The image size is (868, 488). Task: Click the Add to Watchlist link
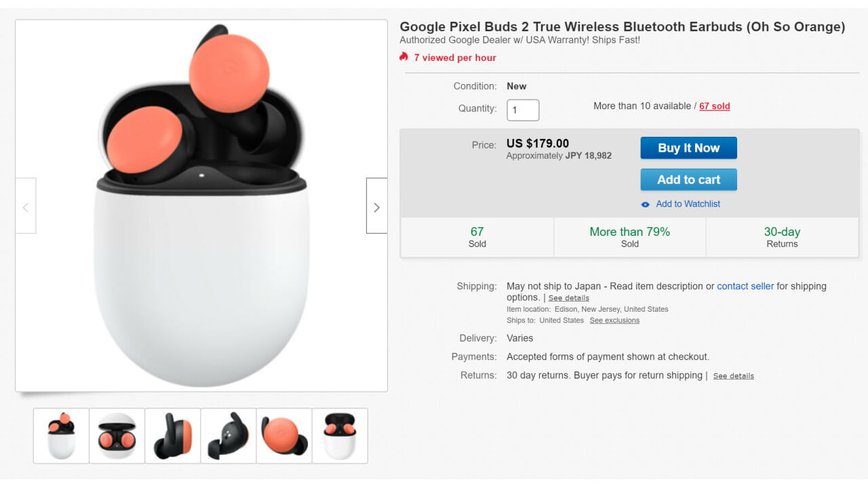[688, 204]
